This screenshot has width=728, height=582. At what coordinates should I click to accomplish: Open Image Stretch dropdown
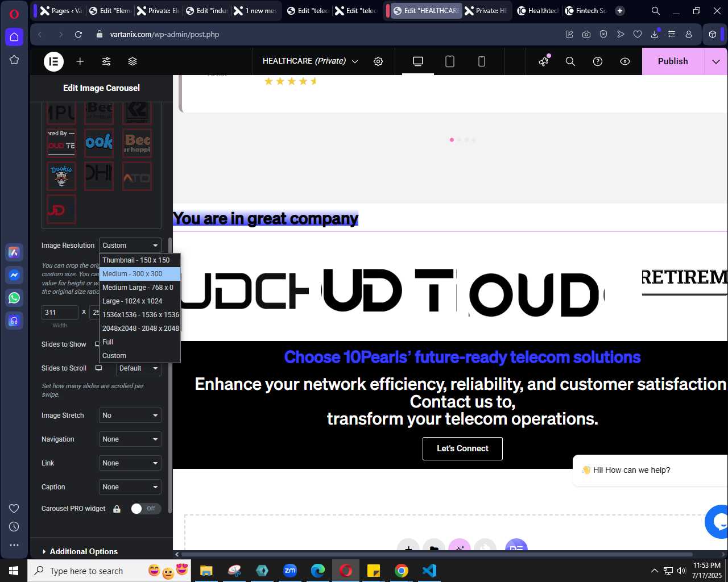130,415
